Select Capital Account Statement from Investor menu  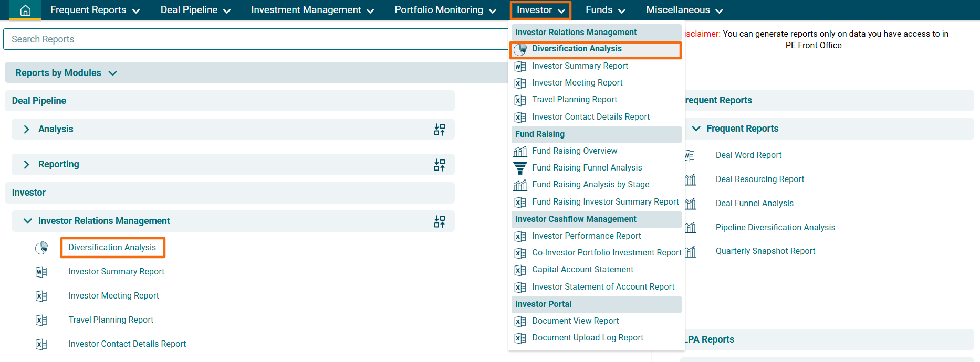point(582,270)
